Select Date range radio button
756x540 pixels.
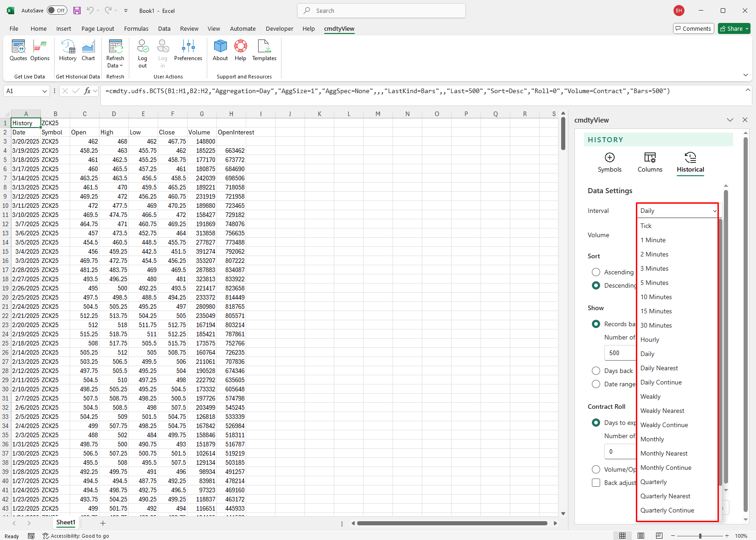click(596, 384)
